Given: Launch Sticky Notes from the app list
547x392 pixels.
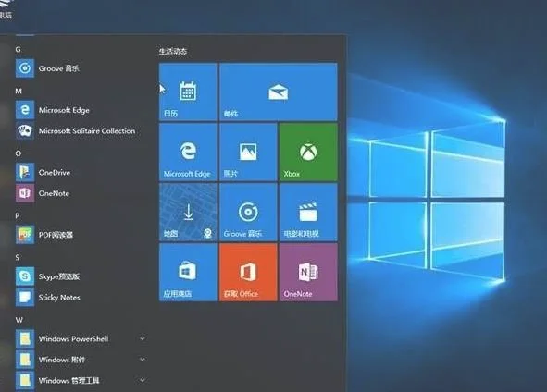Looking at the screenshot, I should click(x=81, y=297).
